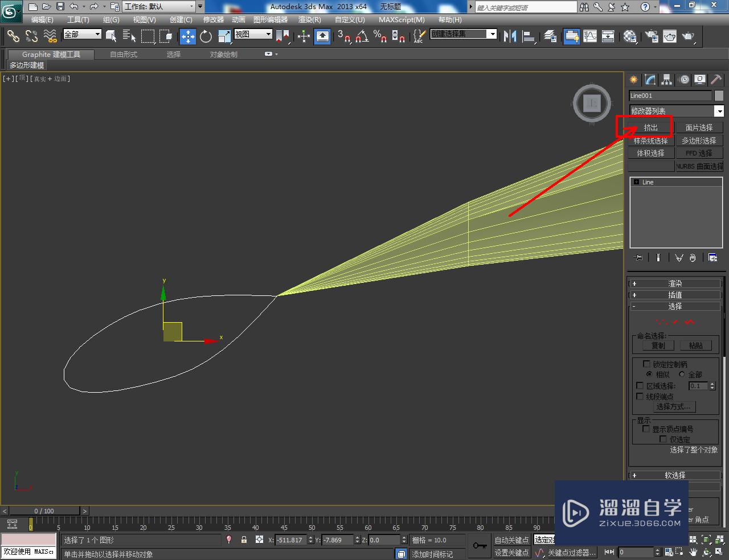
Task: Click the 多边形选择 button
Action: point(699,141)
